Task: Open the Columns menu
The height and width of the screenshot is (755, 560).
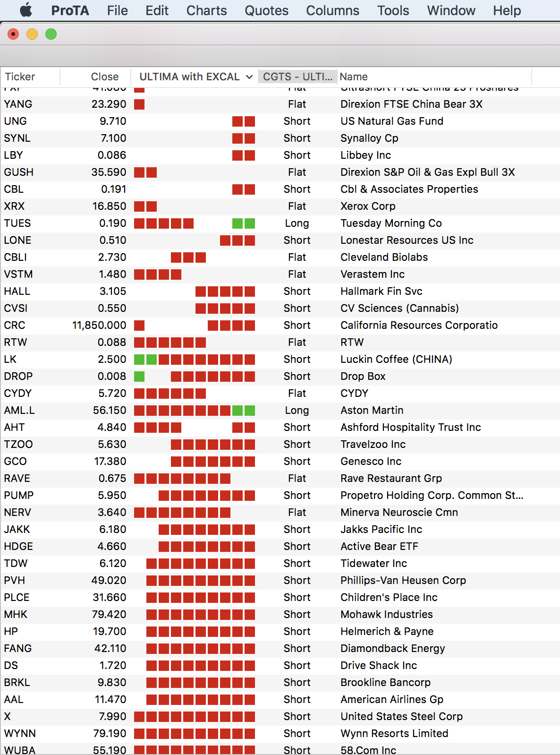Action: [x=332, y=10]
